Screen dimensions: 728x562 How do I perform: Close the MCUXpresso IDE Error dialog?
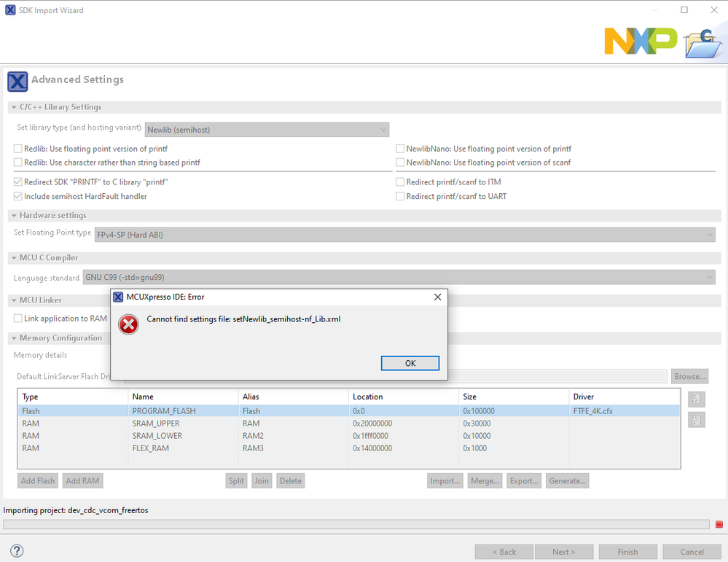[437, 297]
